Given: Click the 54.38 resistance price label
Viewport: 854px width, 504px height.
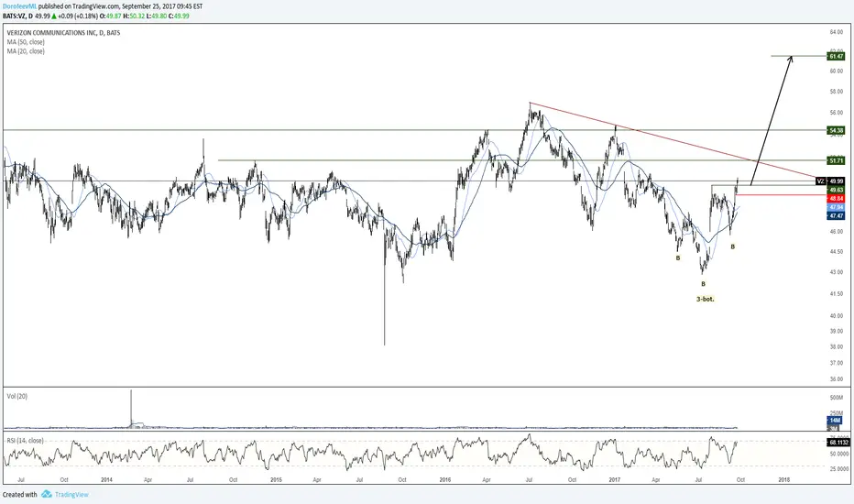Looking at the screenshot, I should pyautogui.click(x=836, y=130).
